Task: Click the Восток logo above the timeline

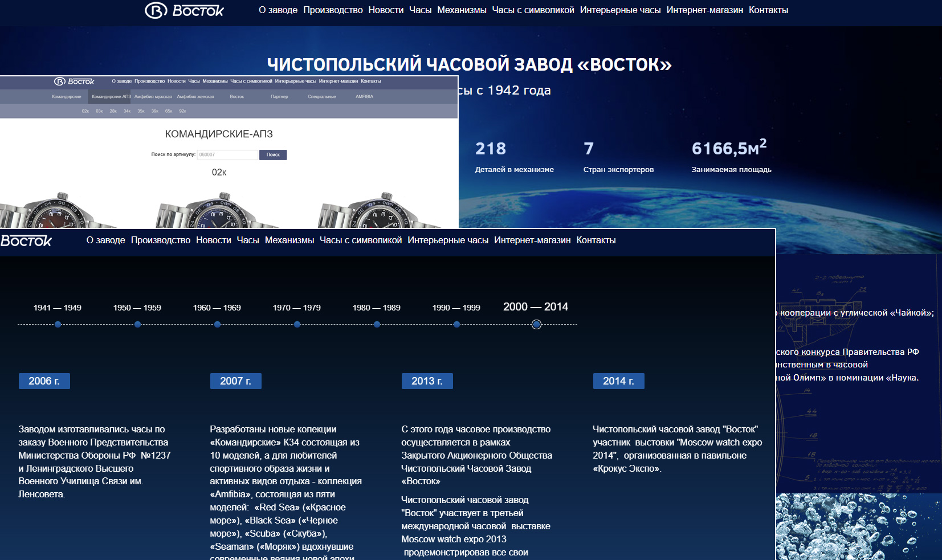Action: 26,241
